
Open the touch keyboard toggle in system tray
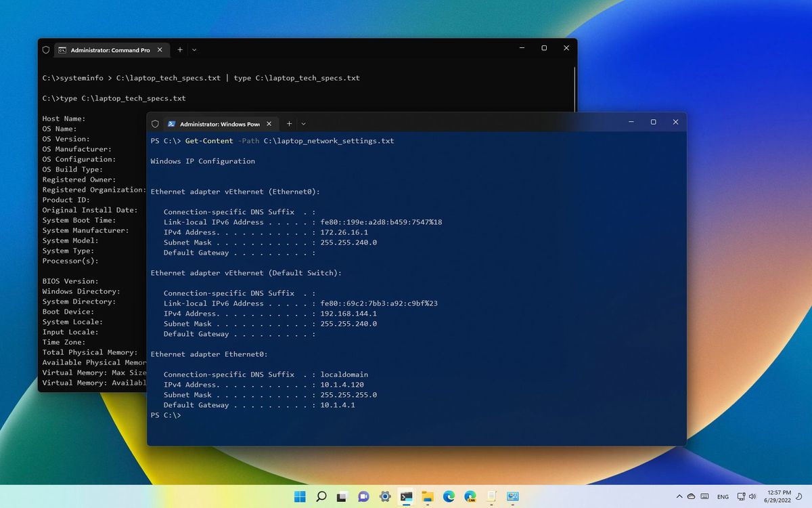tap(704, 496)
